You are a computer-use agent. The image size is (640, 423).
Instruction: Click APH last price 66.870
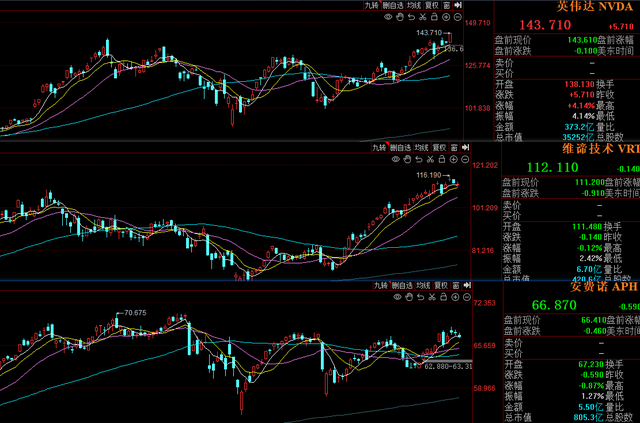click(x=554, y=305)
